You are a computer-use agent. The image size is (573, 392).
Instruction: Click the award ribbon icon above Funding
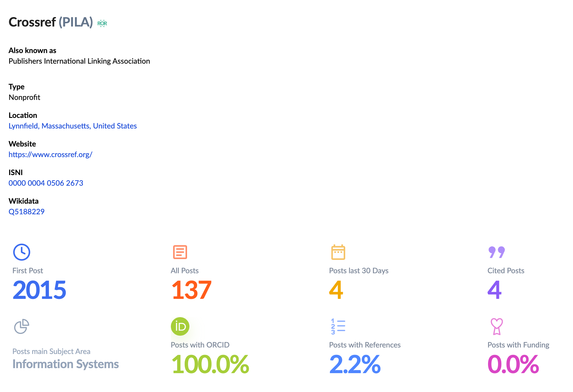(497, 326)
